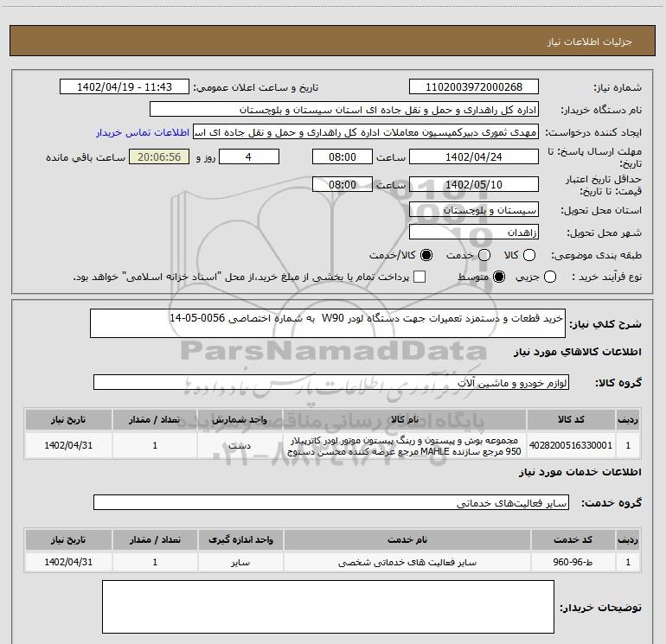Select the کالا/خدمت radio button
Screen dimensions: 666x644
[426, 255]
